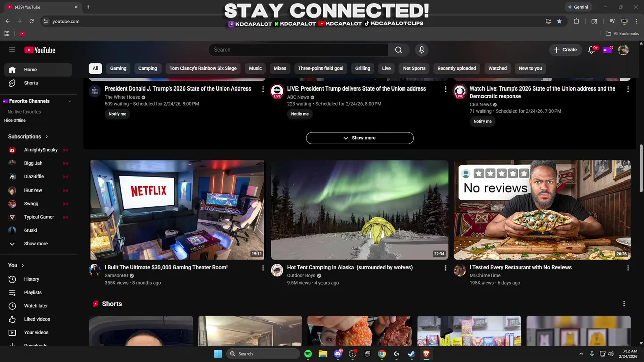
Task: Open the apps grid in bookmarks bar
Action: point(7,34)
